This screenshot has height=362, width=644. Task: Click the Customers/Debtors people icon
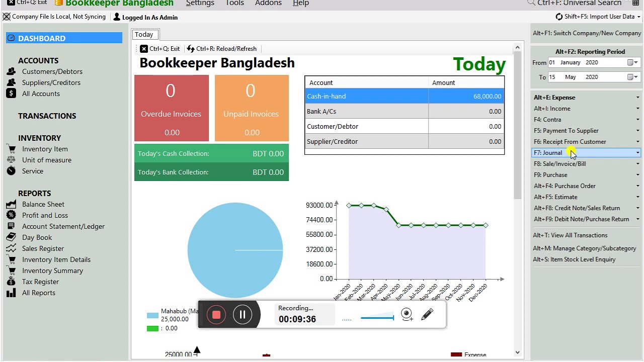[11, 71]
